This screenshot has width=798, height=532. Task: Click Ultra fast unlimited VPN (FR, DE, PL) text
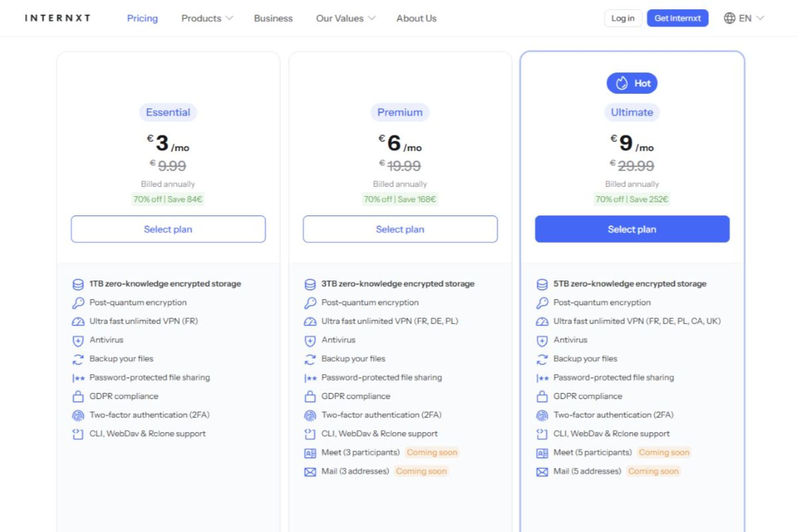389,321
